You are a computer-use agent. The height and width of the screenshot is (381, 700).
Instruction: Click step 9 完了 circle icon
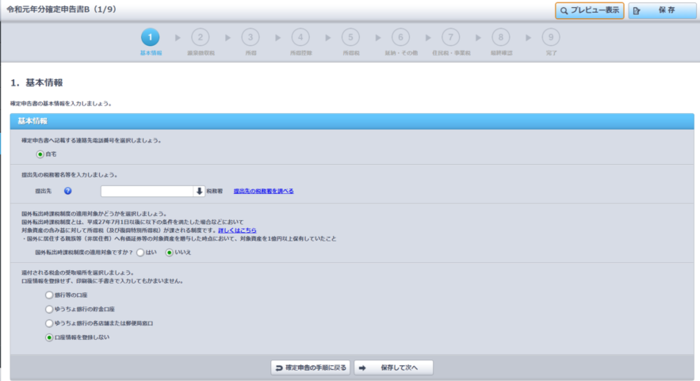551,38
